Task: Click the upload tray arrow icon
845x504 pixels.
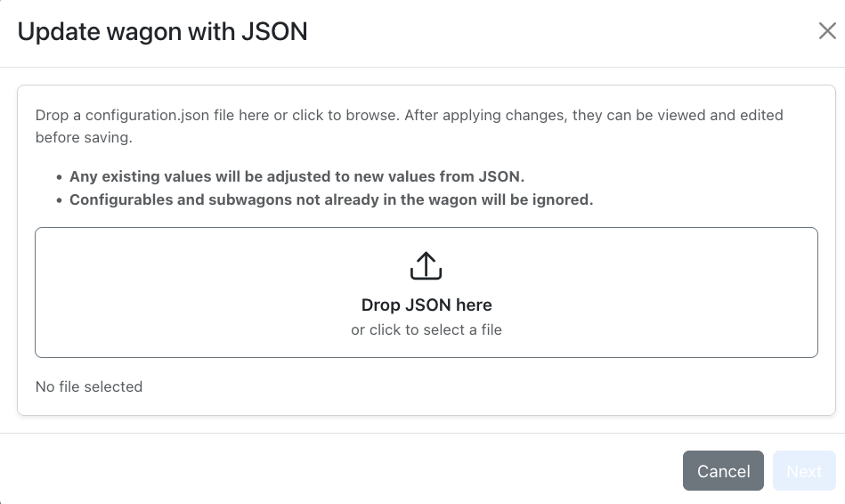Action: click(x=426, y=265)
